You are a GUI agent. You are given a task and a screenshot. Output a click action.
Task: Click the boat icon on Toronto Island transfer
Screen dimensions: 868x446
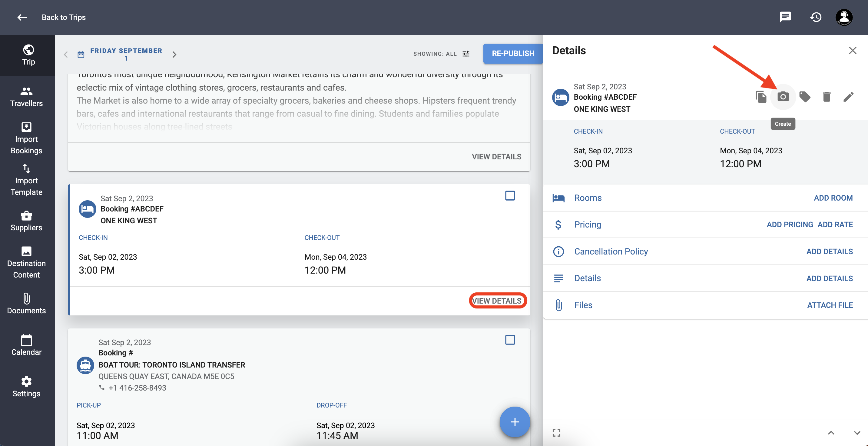[85, 365]
